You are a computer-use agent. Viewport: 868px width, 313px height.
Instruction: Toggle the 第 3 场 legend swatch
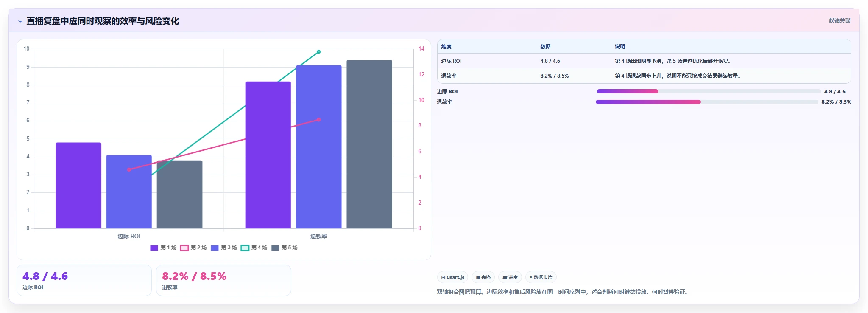point(215,248)
